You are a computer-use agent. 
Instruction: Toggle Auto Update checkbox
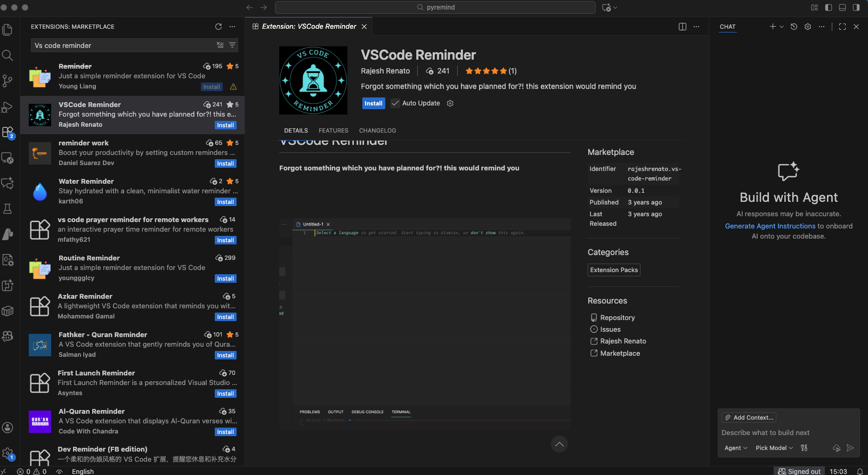click(x=395, y=103)
